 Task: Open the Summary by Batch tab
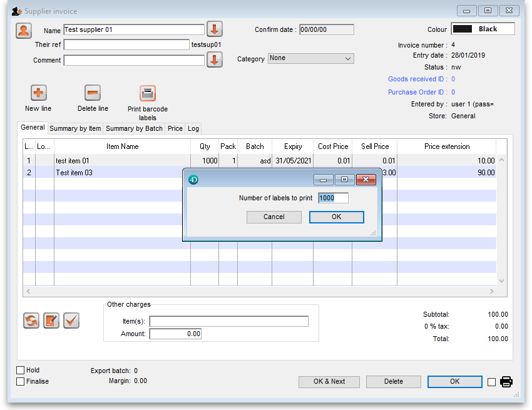tap(134, 128)
